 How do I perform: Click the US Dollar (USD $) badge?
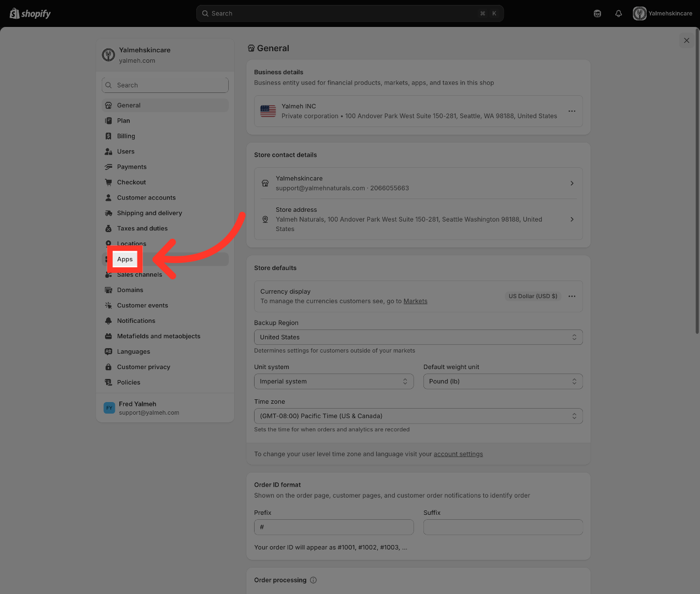pyautogui.click(x=533, y=296)
